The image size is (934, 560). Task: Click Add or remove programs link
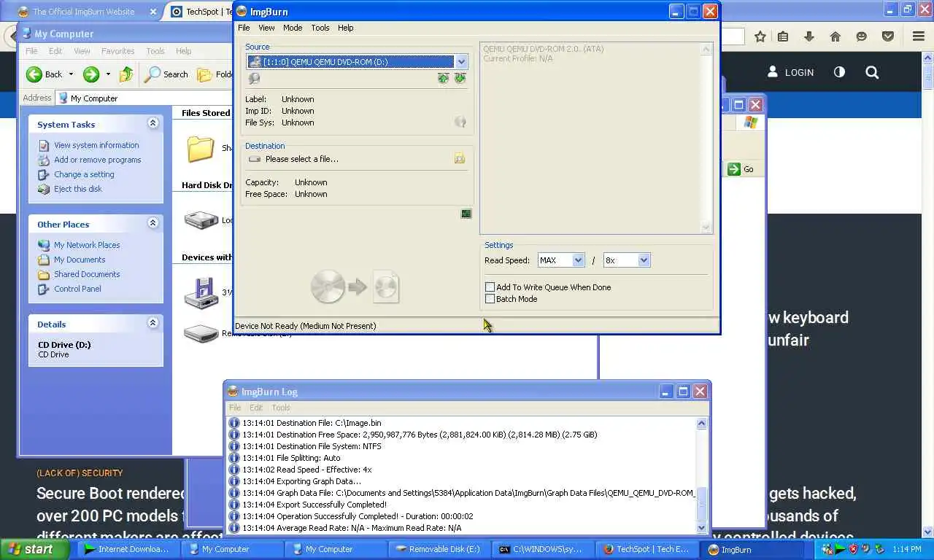[98, 160]
